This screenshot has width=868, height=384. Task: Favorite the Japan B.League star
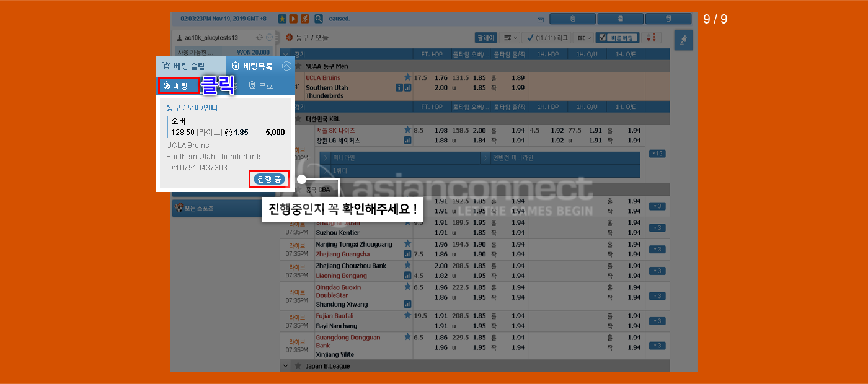pyautogui.click(x=298, y=366)
